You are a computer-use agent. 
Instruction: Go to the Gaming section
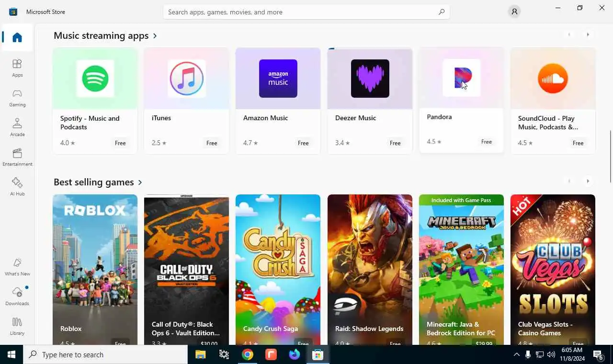pos(17,98)
